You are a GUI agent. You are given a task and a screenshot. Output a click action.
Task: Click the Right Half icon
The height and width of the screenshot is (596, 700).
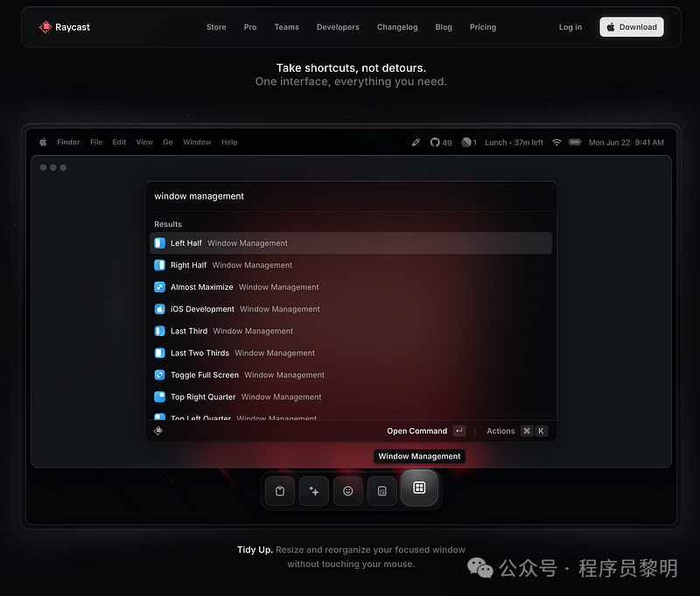[160, 265]
